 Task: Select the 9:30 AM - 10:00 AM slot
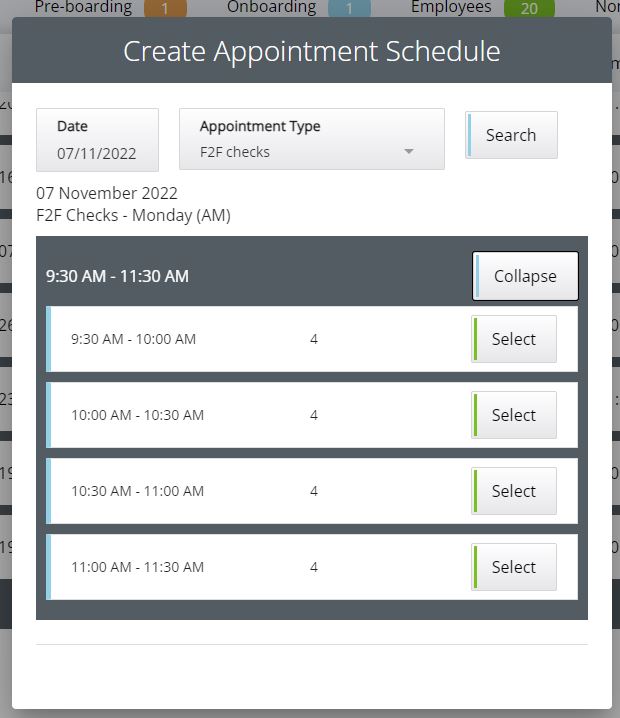point(514,339)
